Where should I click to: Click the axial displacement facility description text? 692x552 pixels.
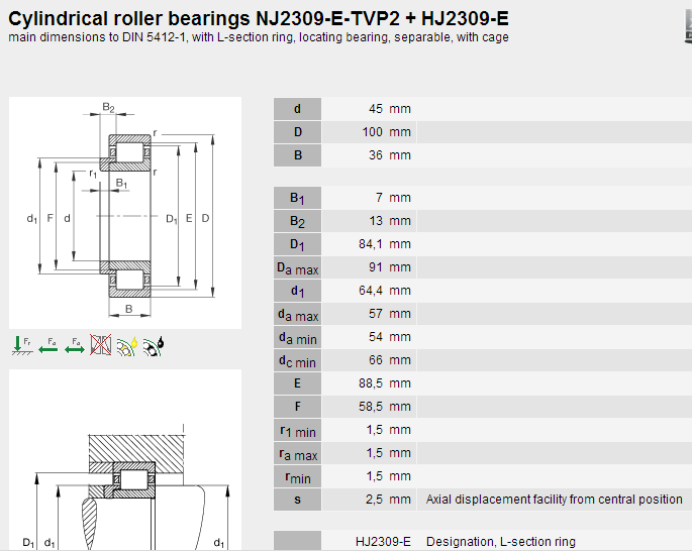(x=554, y=499)
